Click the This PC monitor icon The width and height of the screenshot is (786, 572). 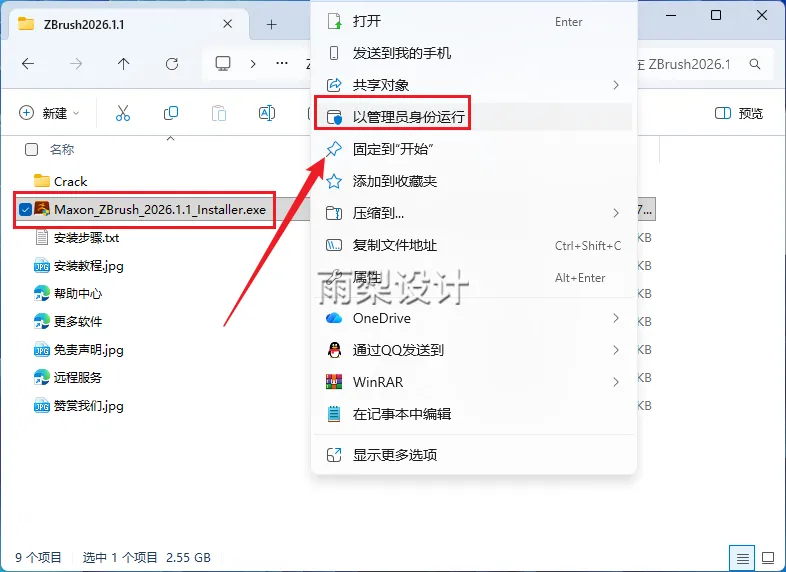click(223, 64)
